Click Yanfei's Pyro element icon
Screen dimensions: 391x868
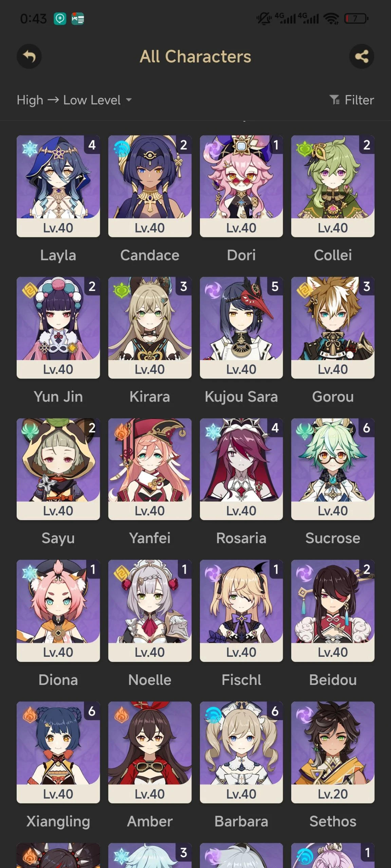[122, 432]
